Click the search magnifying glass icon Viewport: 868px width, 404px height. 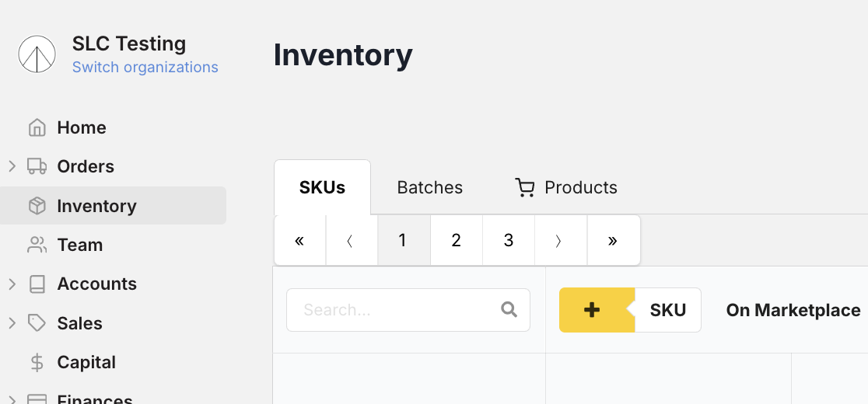[x=509, y=310]
